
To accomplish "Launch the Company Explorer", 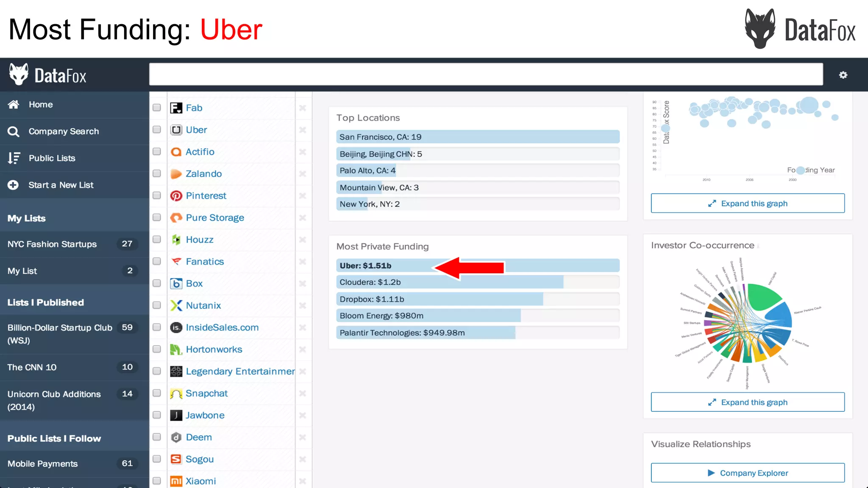I will click(x=748, y=473).
